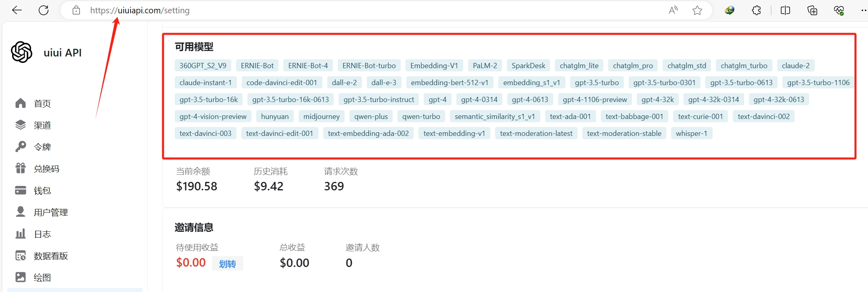
Task: Click the claude-instant-1 model tag
Action: point(206,83)
